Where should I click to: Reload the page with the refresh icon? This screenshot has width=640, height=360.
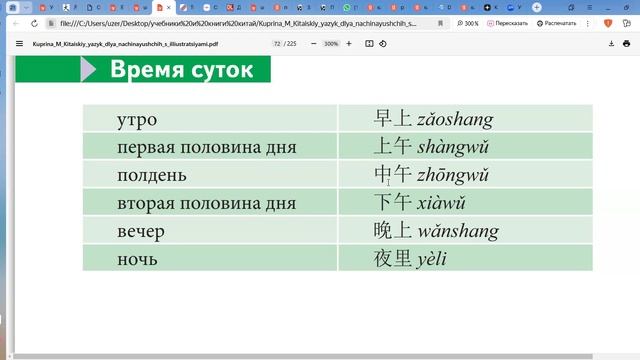(34, 24)
